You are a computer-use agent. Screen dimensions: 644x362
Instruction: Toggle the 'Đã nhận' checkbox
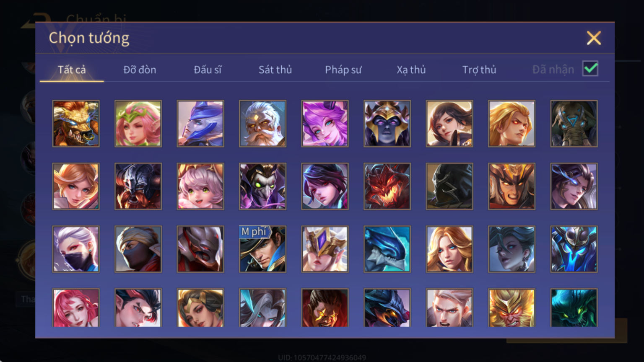(x=590, y=69)
